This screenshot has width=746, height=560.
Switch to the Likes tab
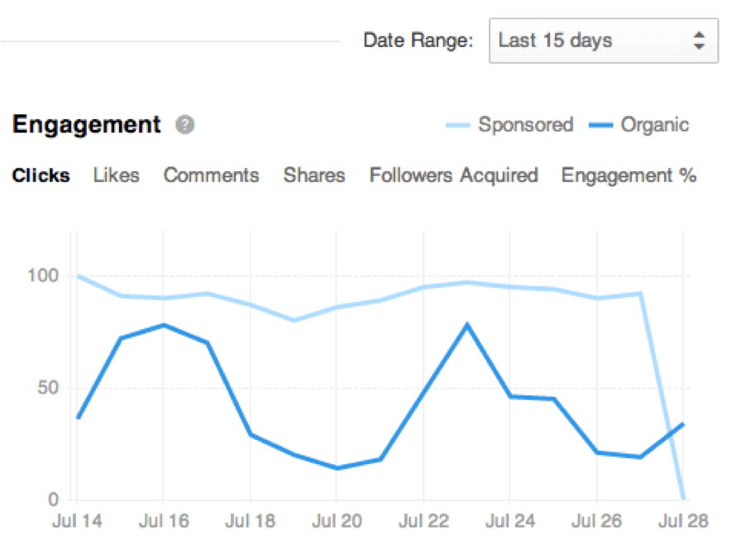(x=116, y=175)
